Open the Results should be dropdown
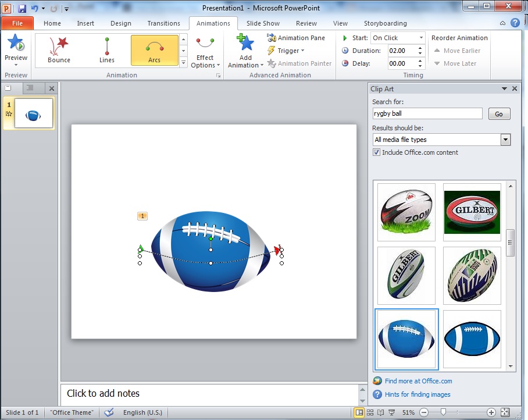The image size is (528, 420). click(505, 140)
